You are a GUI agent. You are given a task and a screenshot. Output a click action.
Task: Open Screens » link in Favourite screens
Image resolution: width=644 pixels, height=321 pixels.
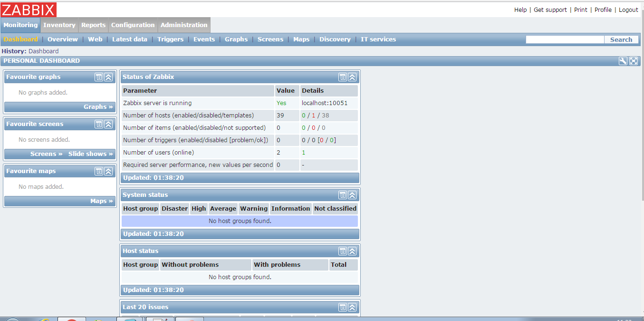(x=47, y=154)
